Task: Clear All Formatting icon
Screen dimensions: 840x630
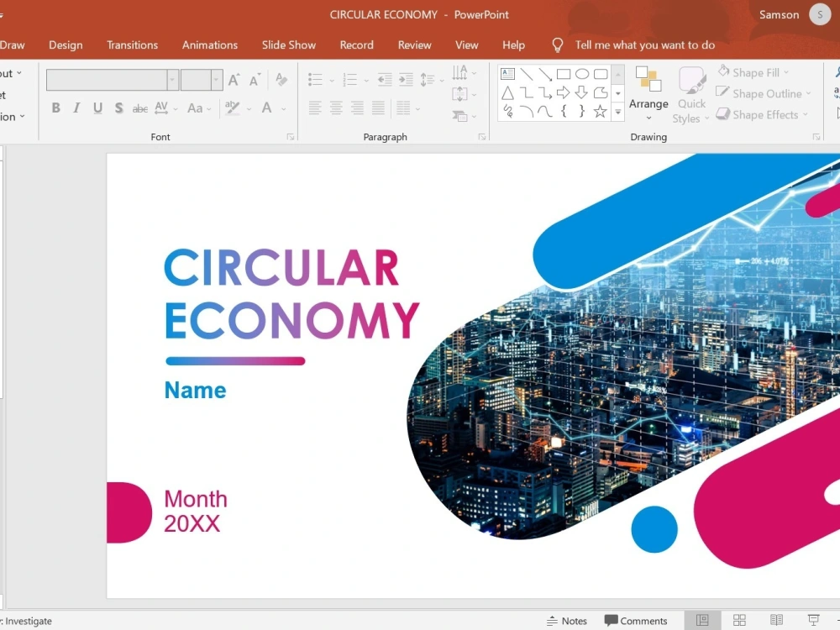Action: tap(281, 79)
